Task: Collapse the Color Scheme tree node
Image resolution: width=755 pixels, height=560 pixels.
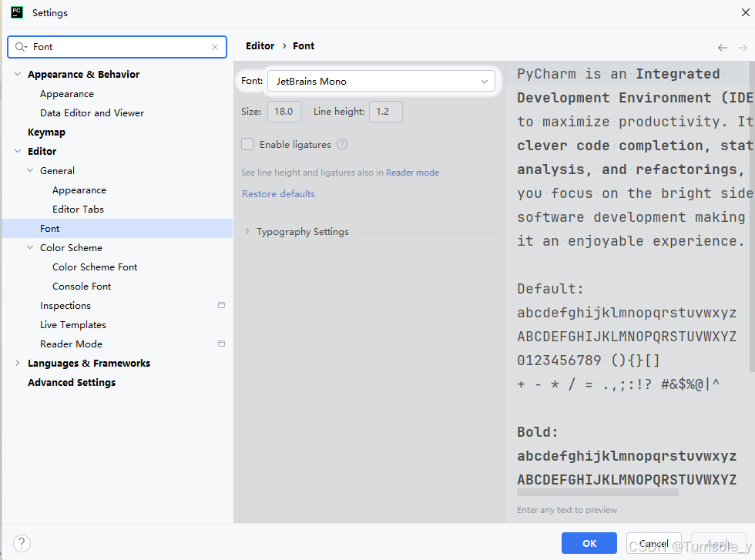Action: pos(30,247)
